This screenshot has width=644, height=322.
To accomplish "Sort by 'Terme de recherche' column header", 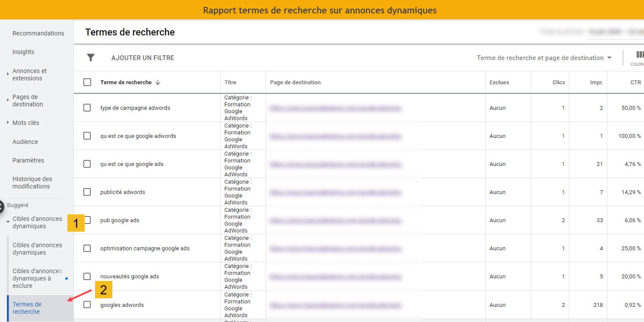I will [x=126, y=83].
